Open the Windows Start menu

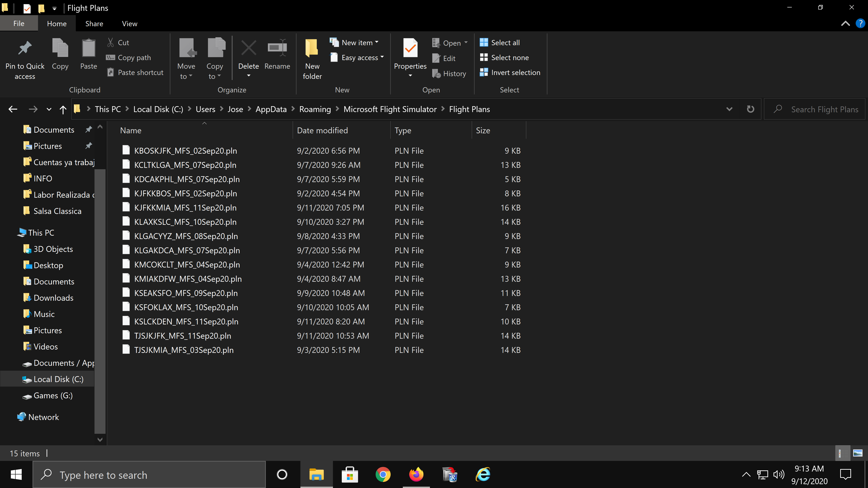(16, 474)
